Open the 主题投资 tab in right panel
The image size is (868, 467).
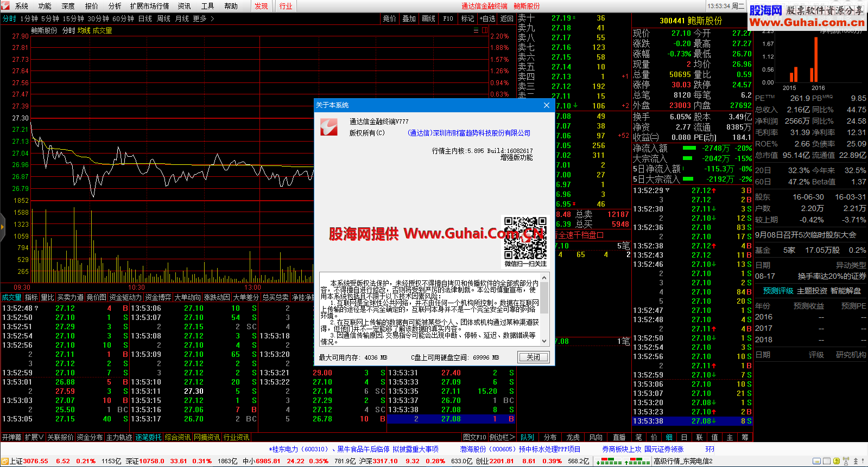[x=812, y=291]
